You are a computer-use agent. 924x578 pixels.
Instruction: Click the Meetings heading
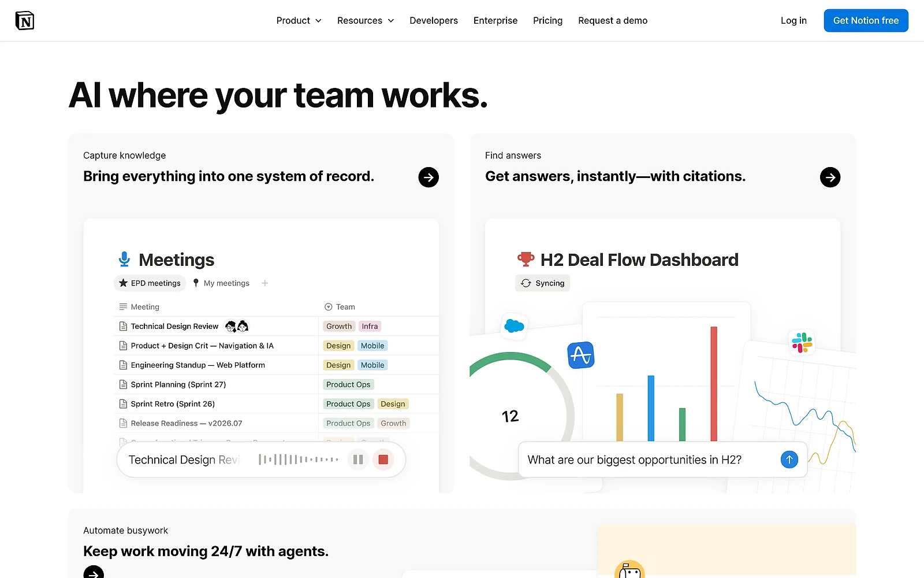[177, 260]
